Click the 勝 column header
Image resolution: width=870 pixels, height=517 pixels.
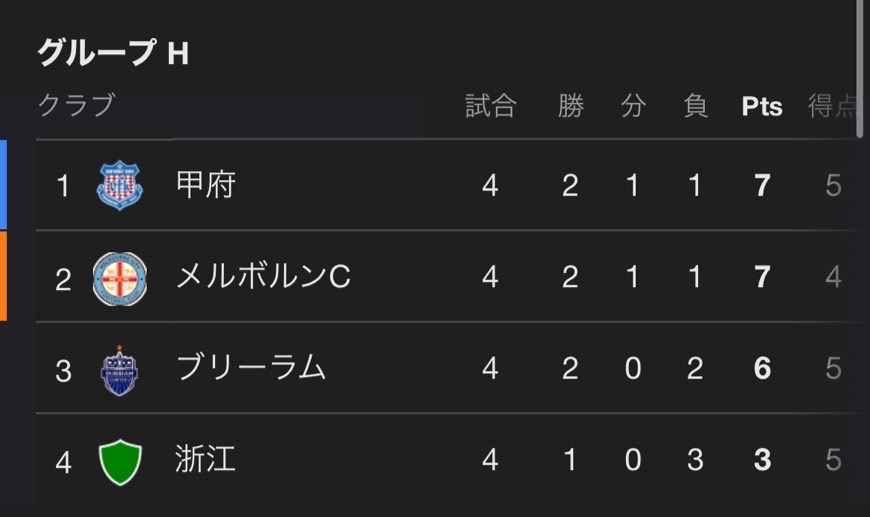click(x=570, y=105)
